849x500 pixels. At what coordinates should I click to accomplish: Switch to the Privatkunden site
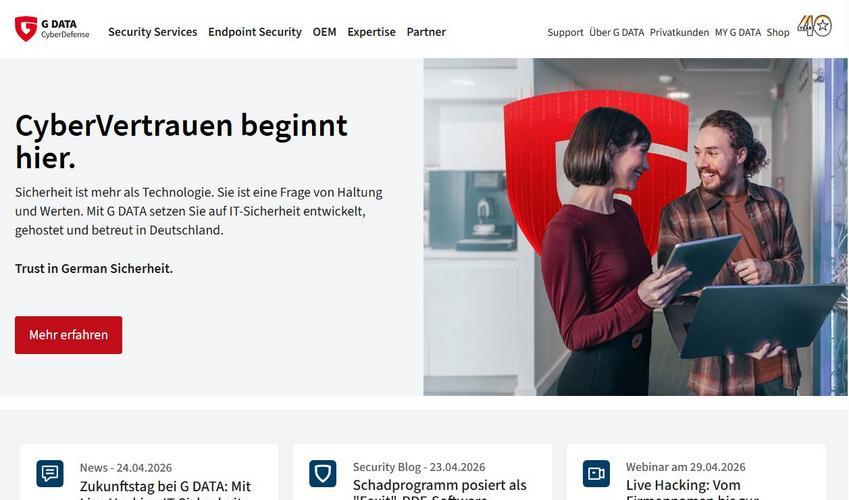(680, 33)
